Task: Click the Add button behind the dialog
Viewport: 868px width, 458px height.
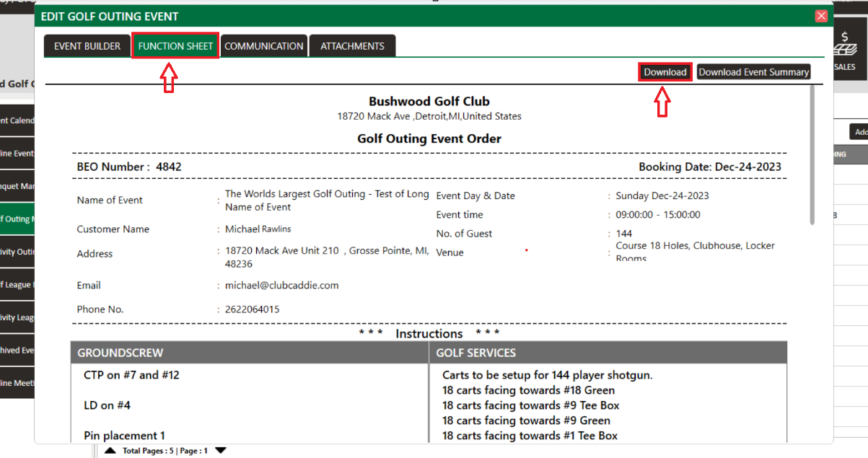Action: (859, 132)
